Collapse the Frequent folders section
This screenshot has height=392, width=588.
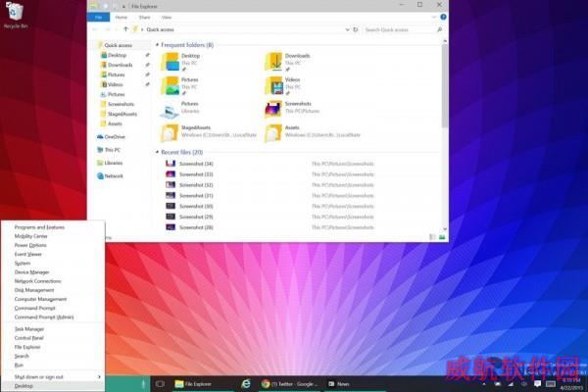157,45
